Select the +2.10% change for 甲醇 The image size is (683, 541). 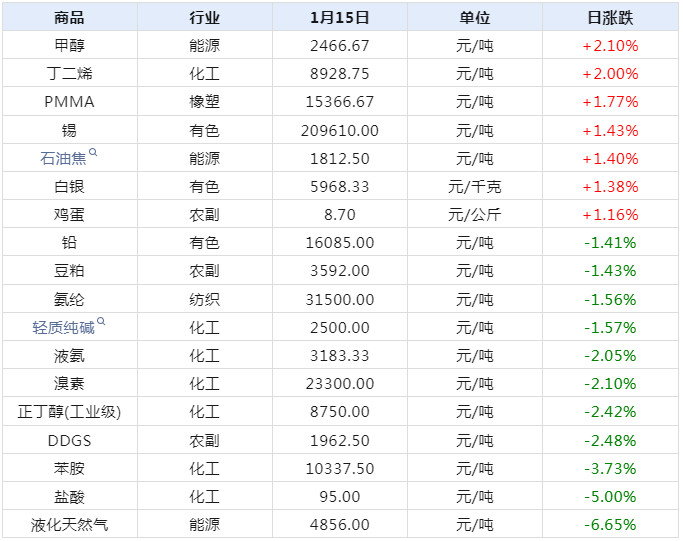(609, 45)
